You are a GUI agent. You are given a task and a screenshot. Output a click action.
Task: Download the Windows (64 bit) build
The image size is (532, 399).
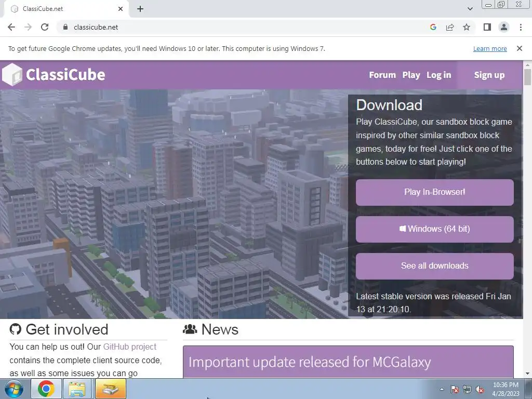point(435,229)
